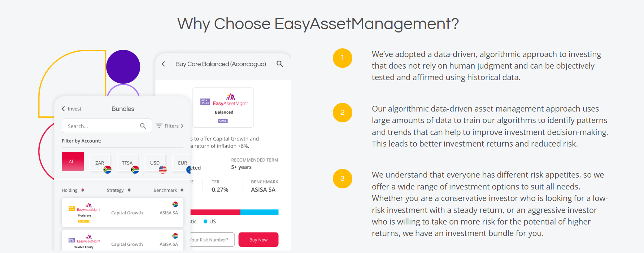Click into the Bundles Search field
Screen dimensions: 644x253
tap(101, 126)
